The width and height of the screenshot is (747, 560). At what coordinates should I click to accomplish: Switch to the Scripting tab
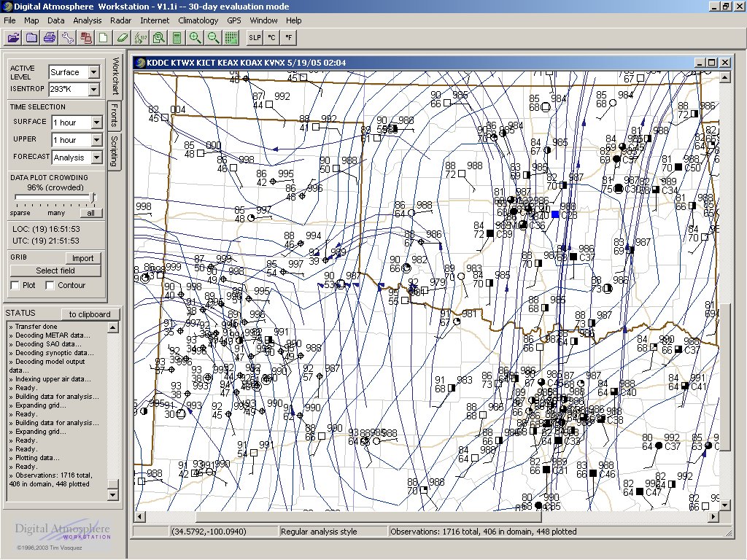115,151
